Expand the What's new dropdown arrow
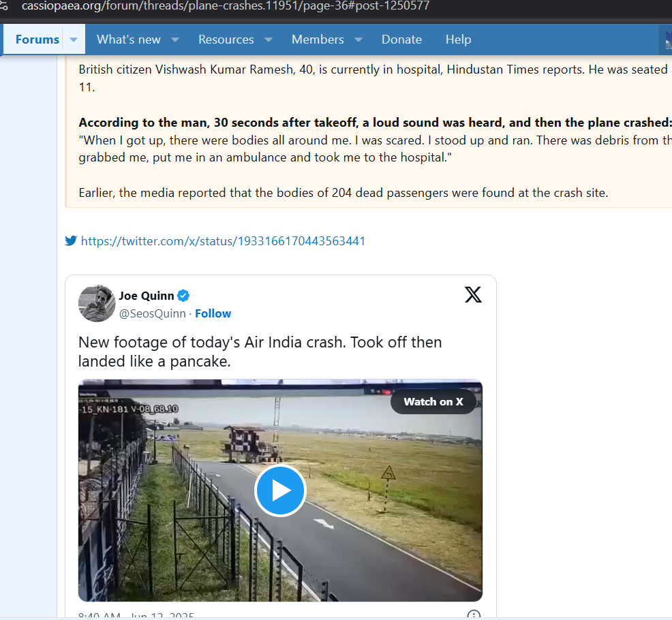Screen dimensions: 672x620 pyautogui.click(x=175, y=40)
